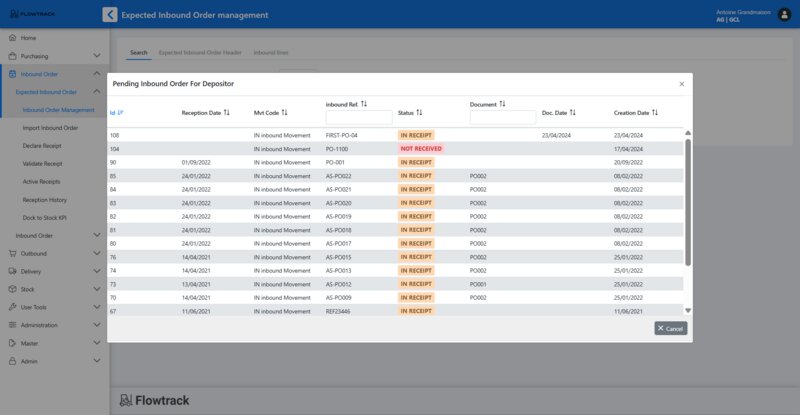Expand the Outbound menu chevron

pyautogui.click(x=96, y=254)
